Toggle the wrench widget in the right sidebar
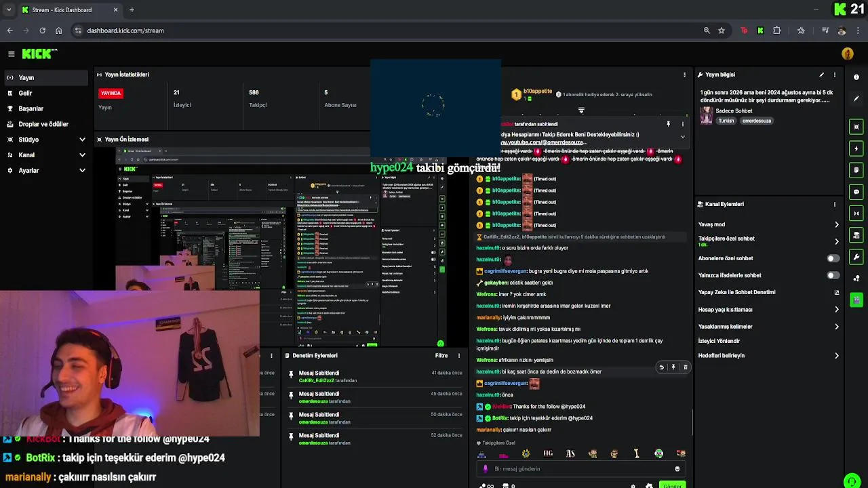 pyautogui.click(x=856, y=257)
